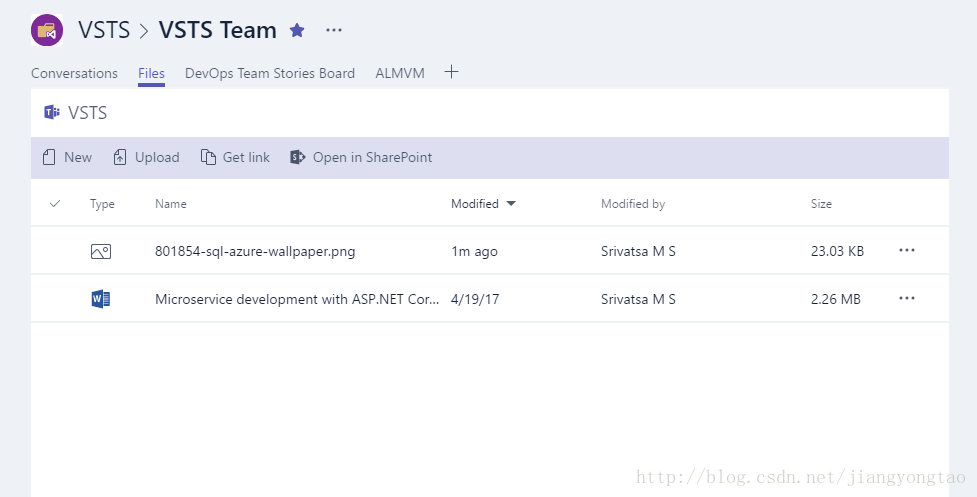This screenshot has width=977, height=497.
Task: Open 801854-sql-azure-wallpaper.png file
Action: coord(255,252)
